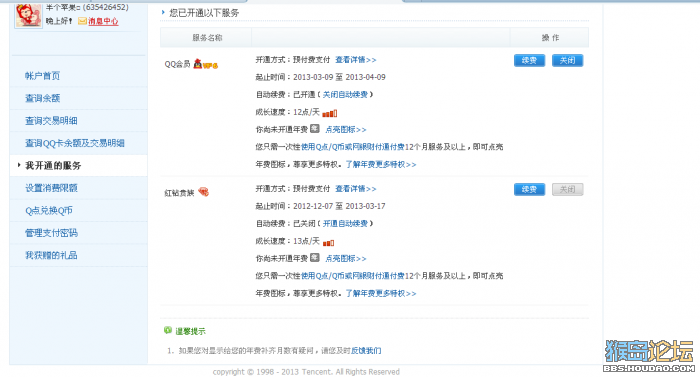Screen dimensions: 700x377
Task: Click 红钻贵族 growth speed bar icon
Action: pos(328,243)
